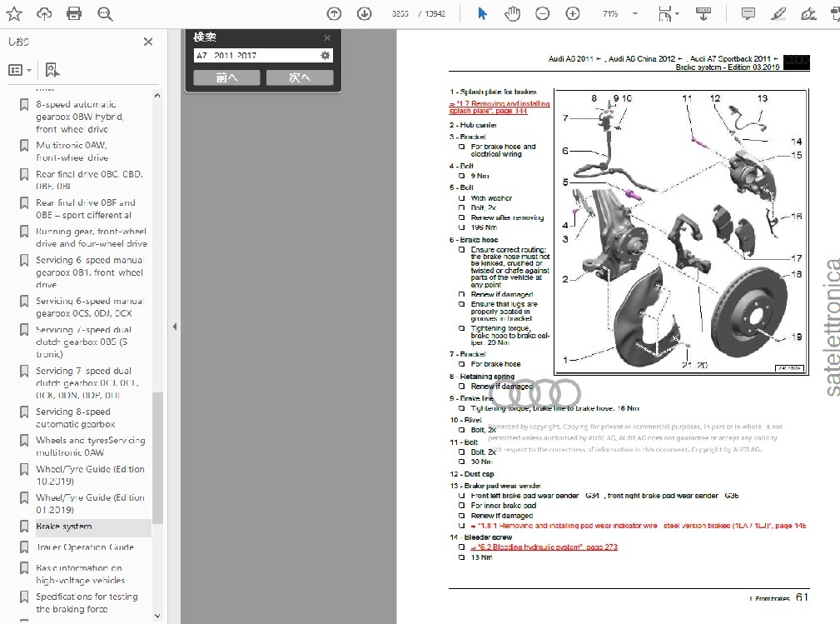Click the scrolling mode toolbar icon
Viewport: 840px width, 624px height.
click(703, 14)
